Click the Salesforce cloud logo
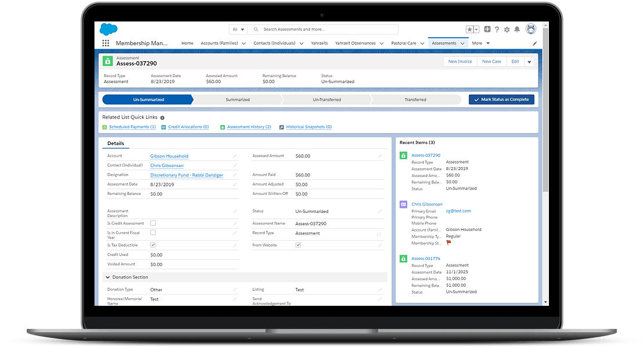644x347 pixels. coord(108,29)
